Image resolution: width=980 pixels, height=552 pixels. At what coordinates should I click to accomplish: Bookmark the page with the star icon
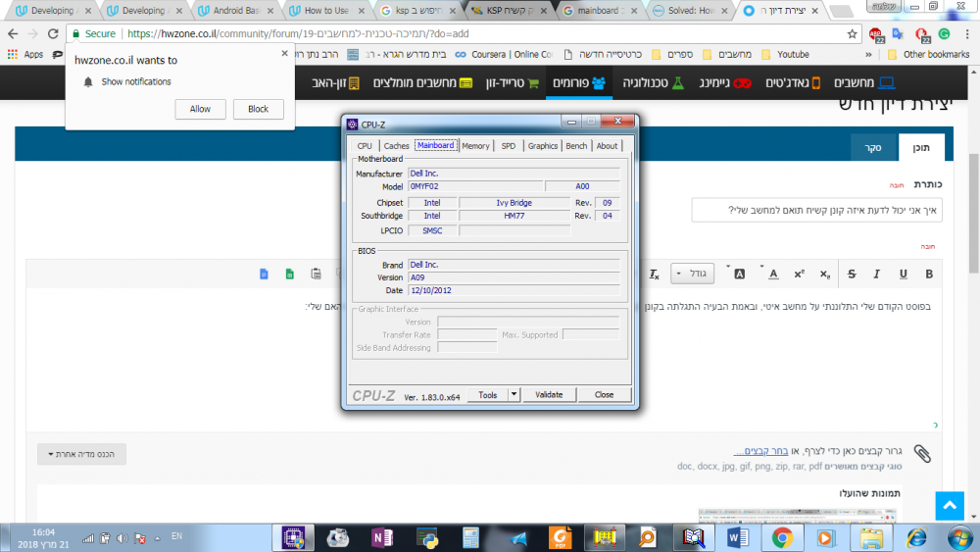pos(852,33)
